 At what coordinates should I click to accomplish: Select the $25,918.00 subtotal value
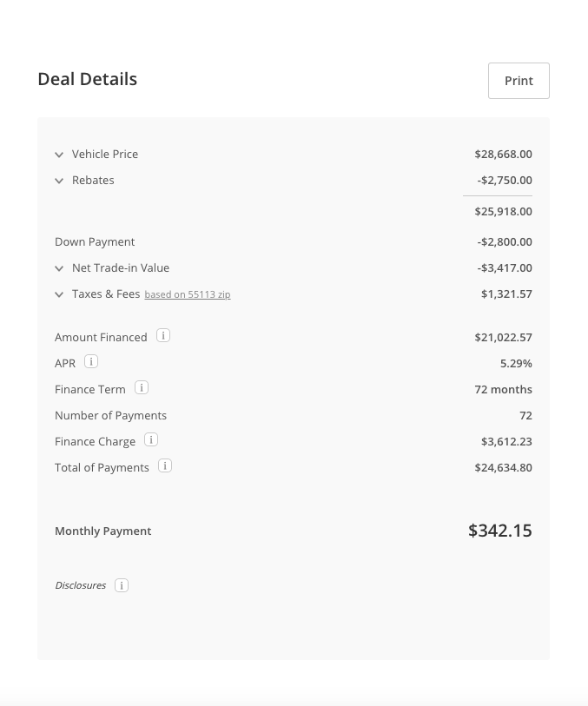[x=503, y=211]
